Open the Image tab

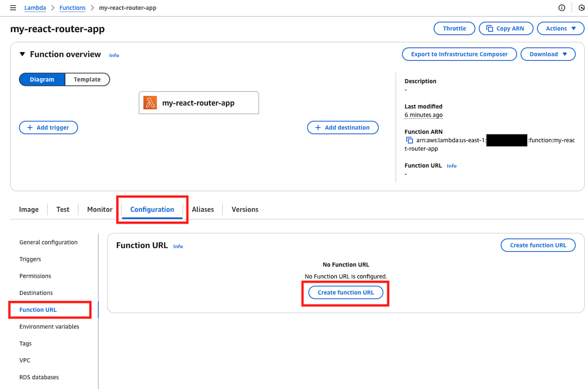click(29, 210)
